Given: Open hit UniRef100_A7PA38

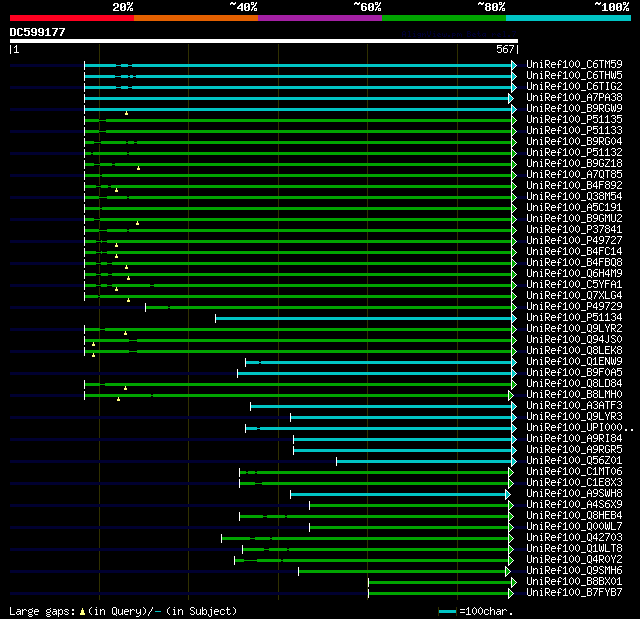Looking at the screenshot, I should pyautogui.click(x=574, y=98).
